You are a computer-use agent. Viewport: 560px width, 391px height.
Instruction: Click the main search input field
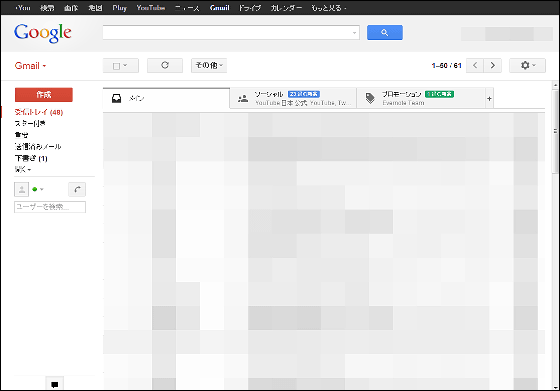click(231, 32)
